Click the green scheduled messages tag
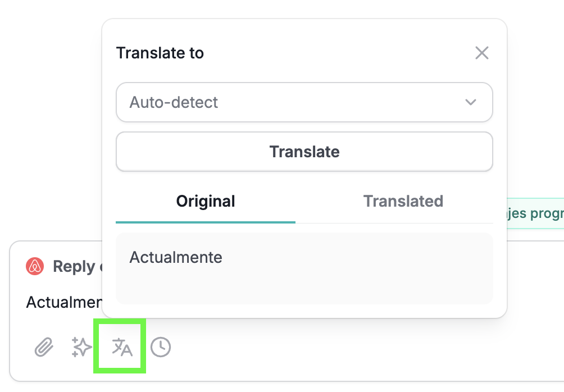This screenshot has width=564, height=392. pos(535,213)
